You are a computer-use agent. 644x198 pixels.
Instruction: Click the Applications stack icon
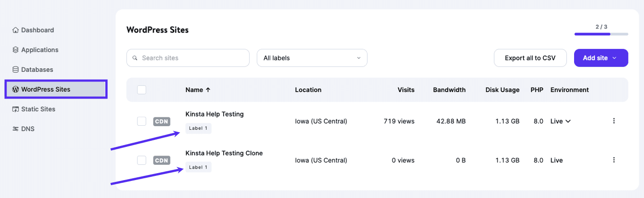[15, 50]
